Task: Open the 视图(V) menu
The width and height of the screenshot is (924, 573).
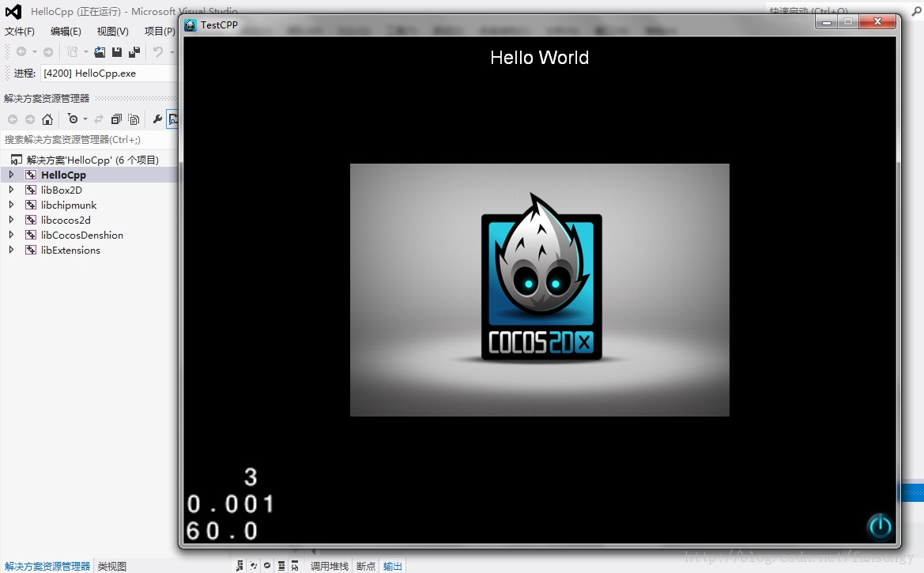Action: pos(112,32)
